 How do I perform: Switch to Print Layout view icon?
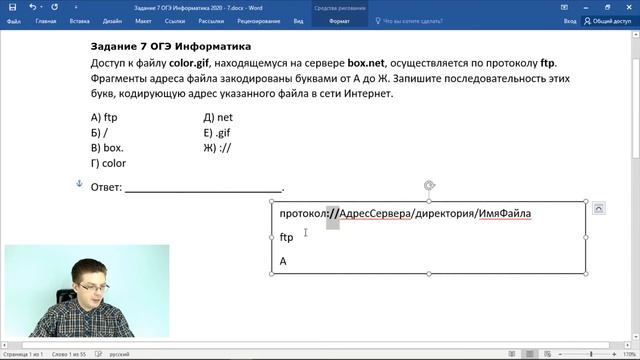pyautogui.click(x=529, y=354)
